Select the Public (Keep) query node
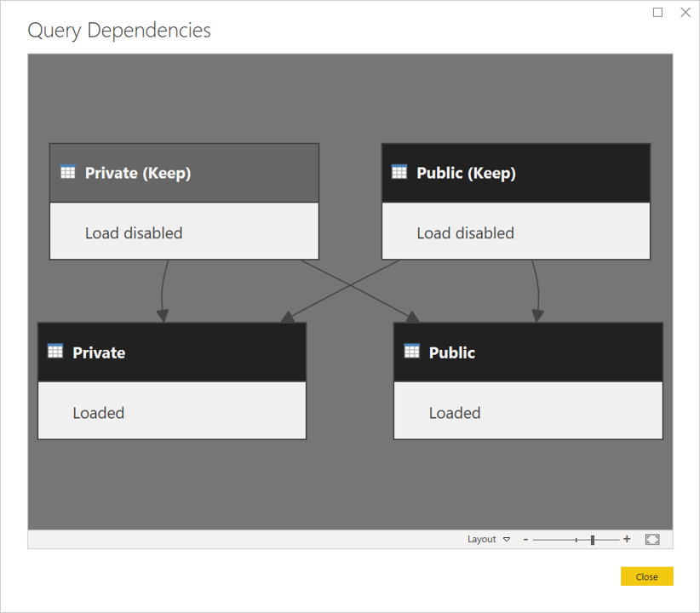 click(515, 172)
